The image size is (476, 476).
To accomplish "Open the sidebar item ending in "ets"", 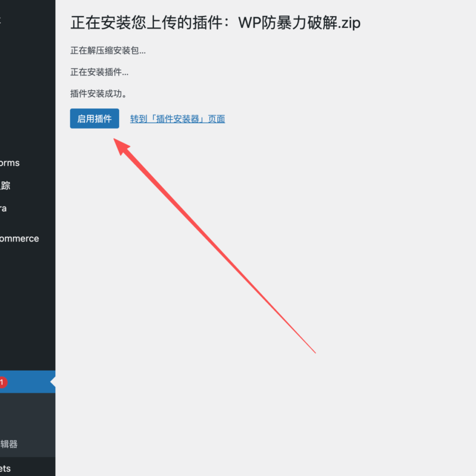I will 5,468.
